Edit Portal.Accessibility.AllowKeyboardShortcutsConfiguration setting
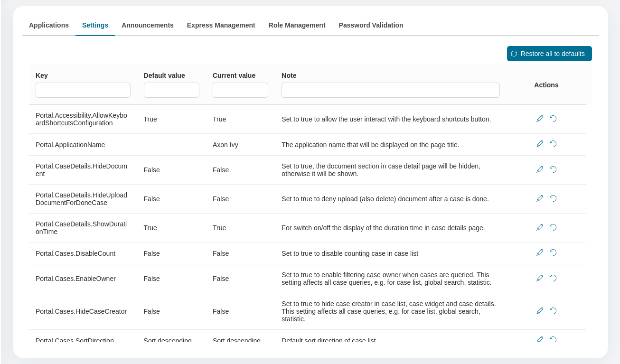Viewport: 620px width, 364px height. (x=540, y=119)
